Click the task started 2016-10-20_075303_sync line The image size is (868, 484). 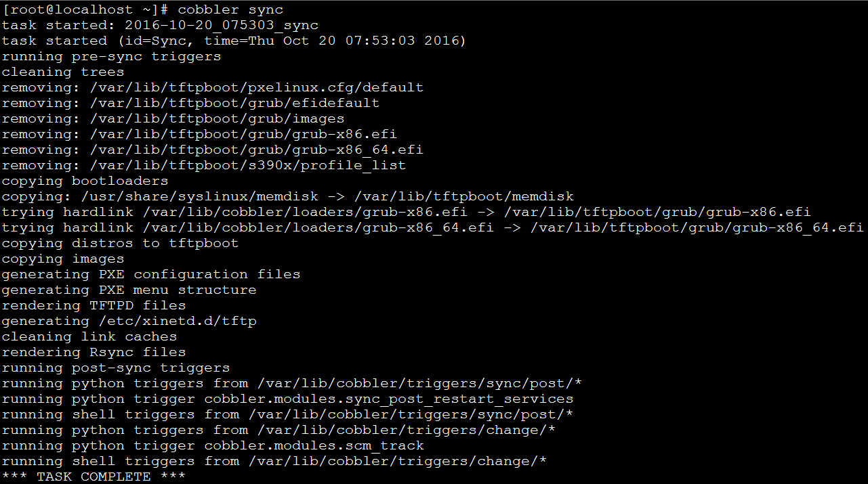(160, 25)
